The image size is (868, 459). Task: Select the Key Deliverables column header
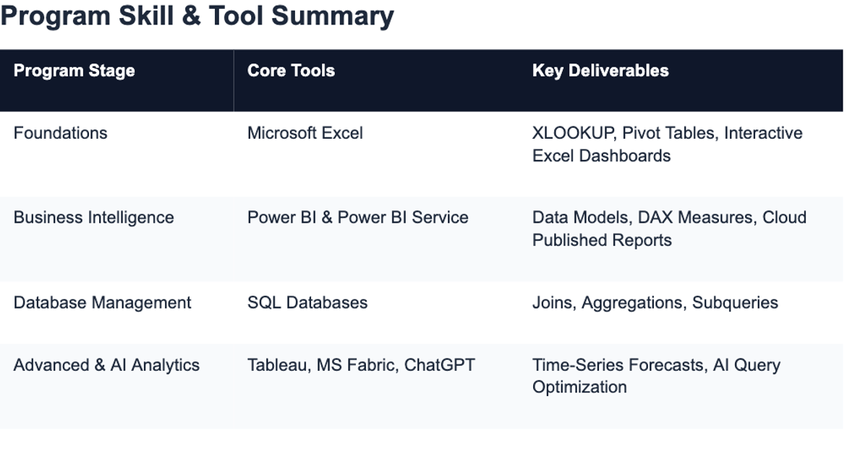tap(681, 80)
